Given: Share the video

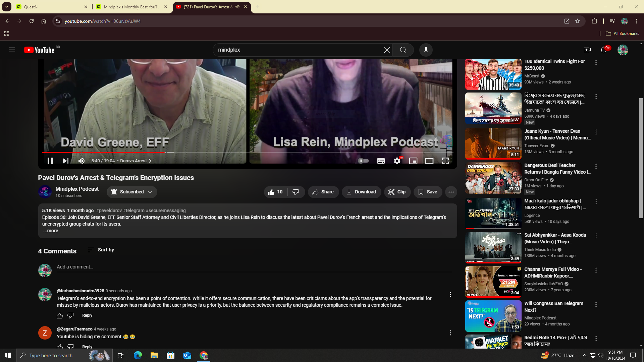Looking at the screenshot, I should pyautogui.click(x=323, y=192).
